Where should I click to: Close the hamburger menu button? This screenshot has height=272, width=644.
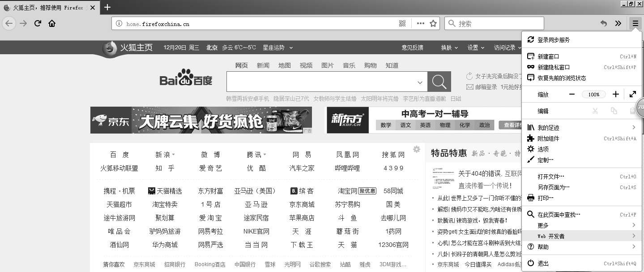point(635,23)
